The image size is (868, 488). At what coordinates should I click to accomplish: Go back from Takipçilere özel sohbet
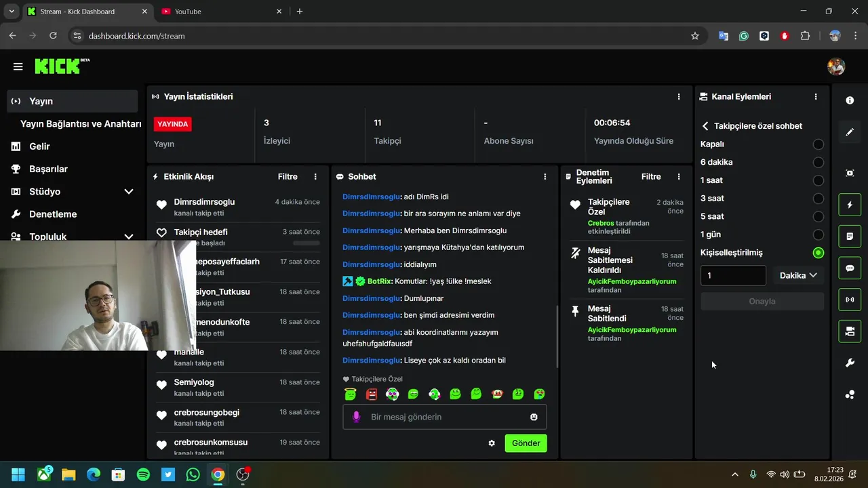click(705, 126)
